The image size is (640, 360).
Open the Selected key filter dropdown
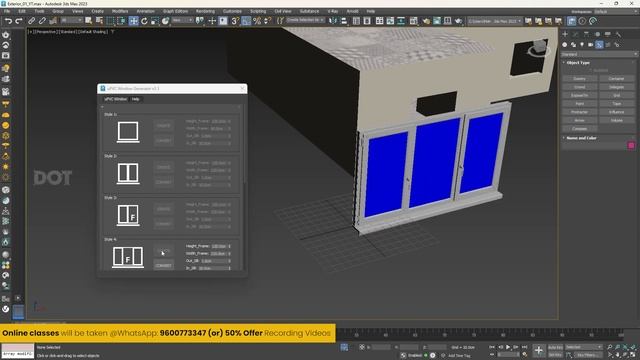point(583,347)
